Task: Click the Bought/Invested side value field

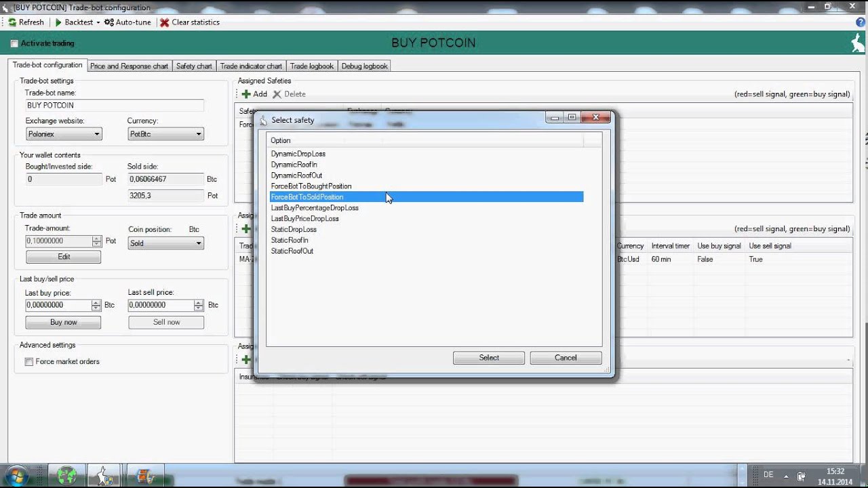Action: coord(64,180)
